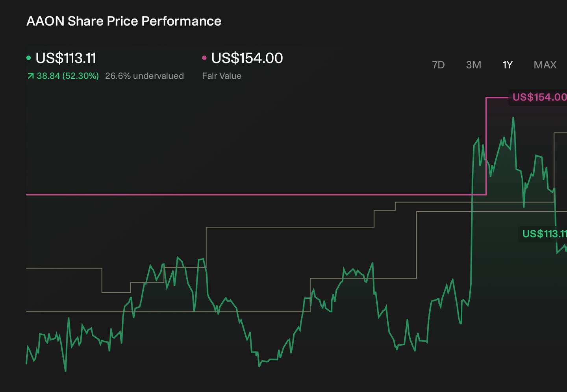Click the Fair Value label text
The image size is (567, 392).
[222, 76]
